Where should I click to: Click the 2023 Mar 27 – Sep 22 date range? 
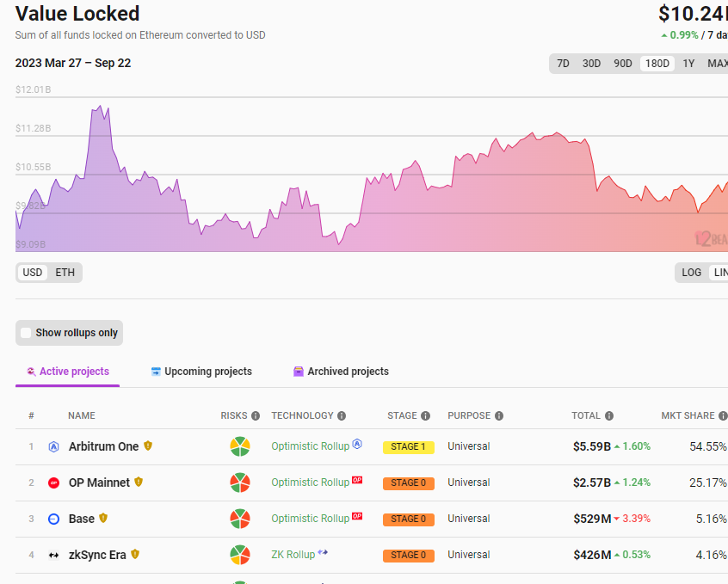click(73, 63)
